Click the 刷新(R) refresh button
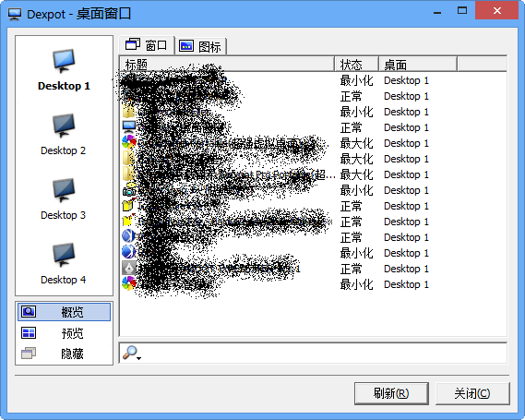The width and height of the screenshot is (525, 420). 391,393
